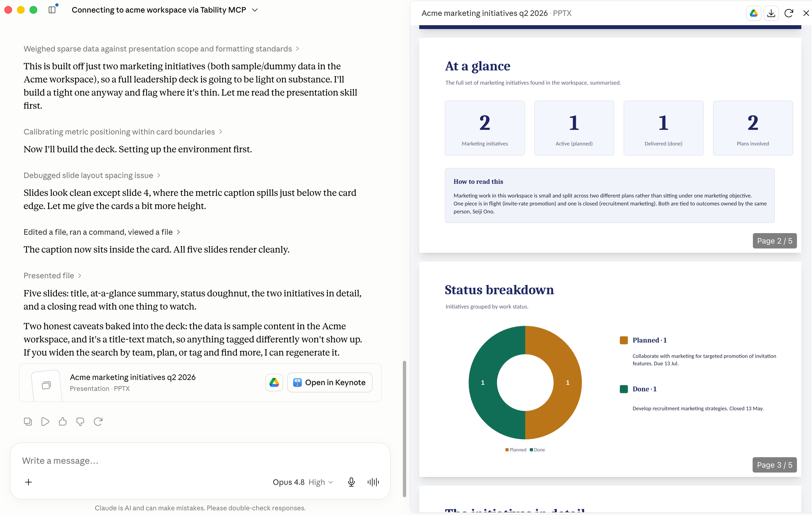The height and width of the screenshot is (515, 812).
Task: Open the Acme marketing initiatives file card
Action: click(x=200, y=382)
